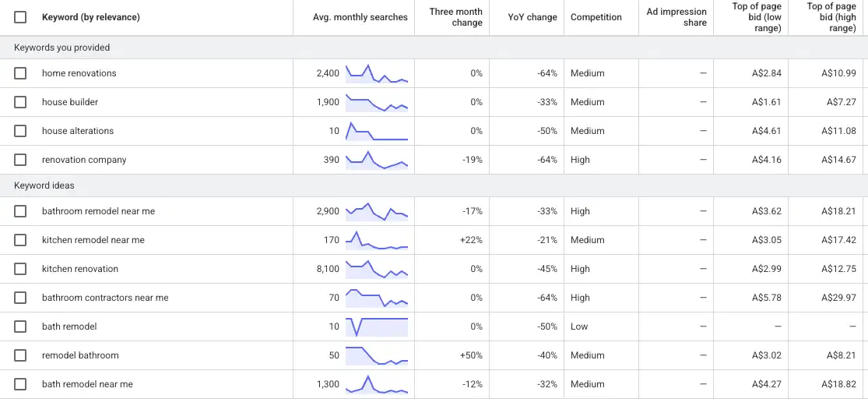The width and height of the screenshot is (868, 399).
Task: Click the A$1.61 low range bid
Action: (767, 102)
